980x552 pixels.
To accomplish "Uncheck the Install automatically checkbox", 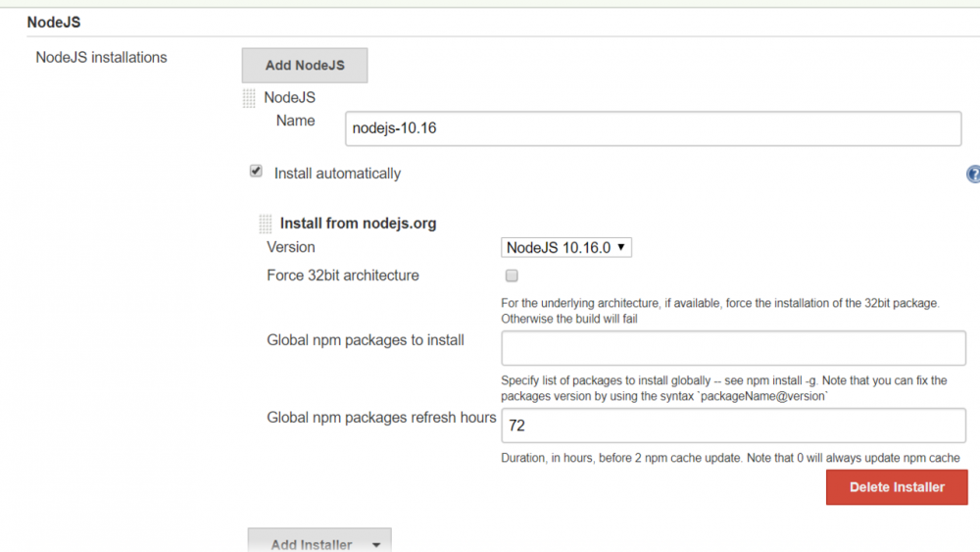I will point(256,172).
